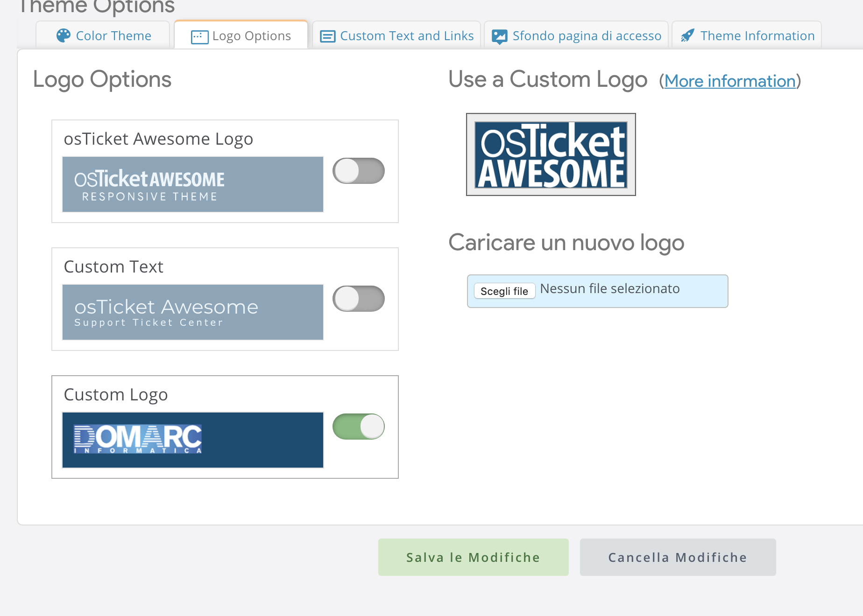
Task: Click the picture icon for Sfondo pagina
Action: click(x=499, y=36)
